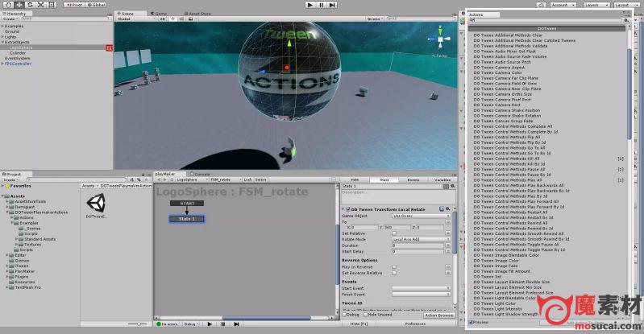Open the Shaded draw mode dropdown
The height and width of the screenshot is (334, 644).
(136, 19)
